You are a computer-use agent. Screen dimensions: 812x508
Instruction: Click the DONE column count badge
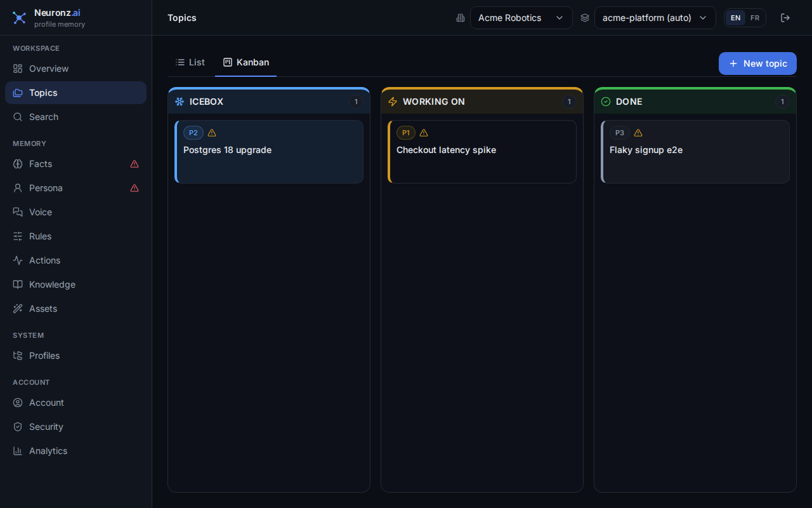click(782, 102)
